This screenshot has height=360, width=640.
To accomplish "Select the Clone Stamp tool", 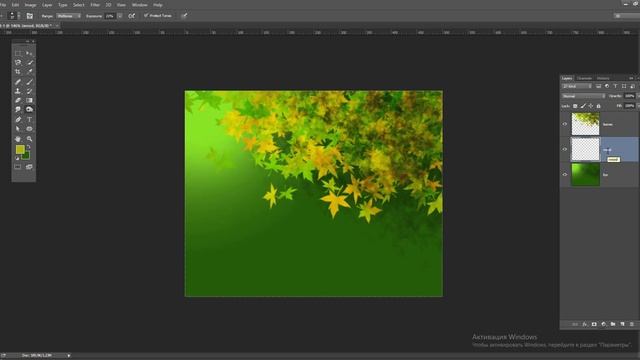I will coord(18,91).
